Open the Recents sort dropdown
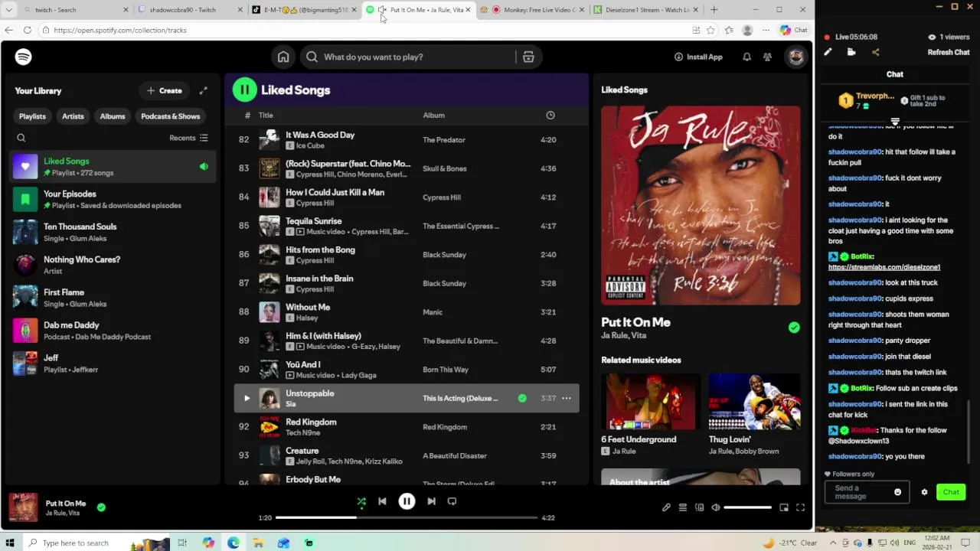The height and width of the screenshot is (551, 980). [188, 138]
